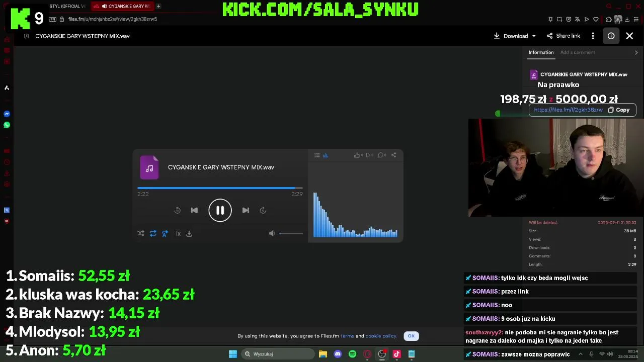
Task: Change playback speed labeled 1x
Action: (178, 233)
